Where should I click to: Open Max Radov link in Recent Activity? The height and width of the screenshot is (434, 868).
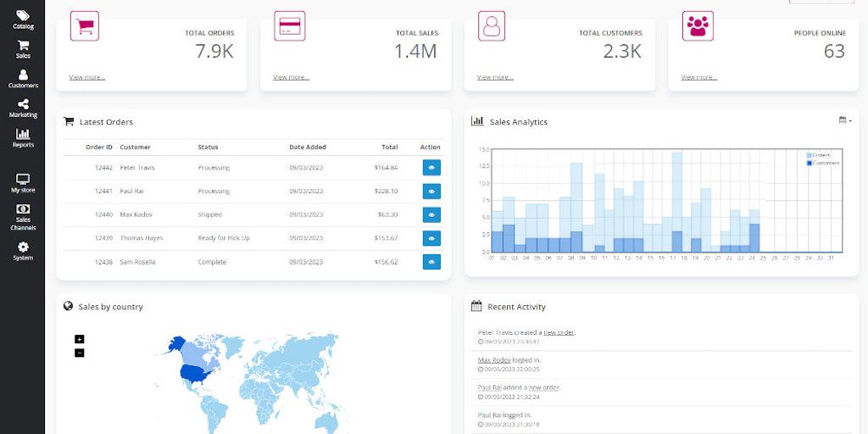pos(495,360)
